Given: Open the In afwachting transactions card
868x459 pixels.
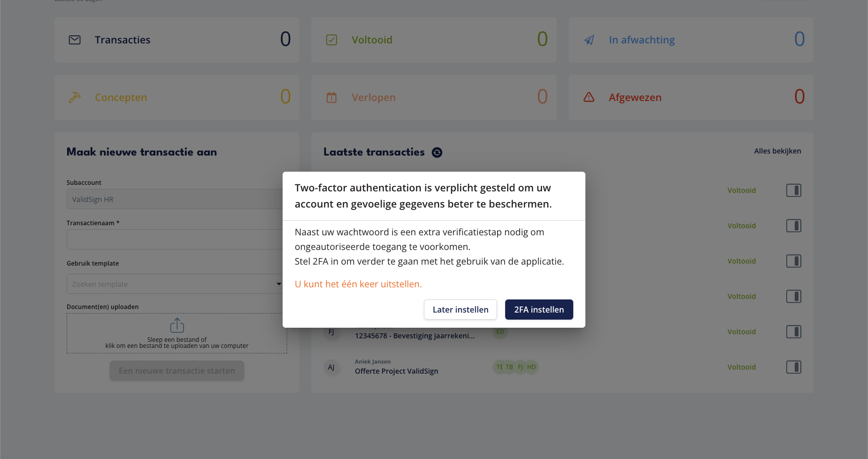Looking at the screenshot, I should point(691,40).
